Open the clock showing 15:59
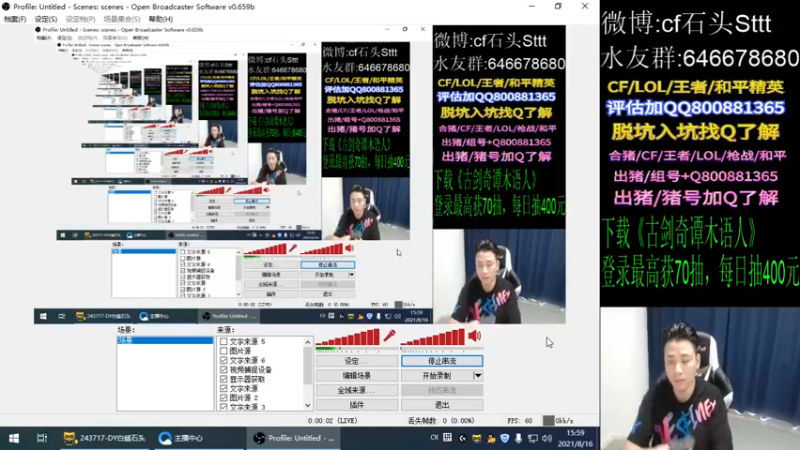 tap(576, 438)
